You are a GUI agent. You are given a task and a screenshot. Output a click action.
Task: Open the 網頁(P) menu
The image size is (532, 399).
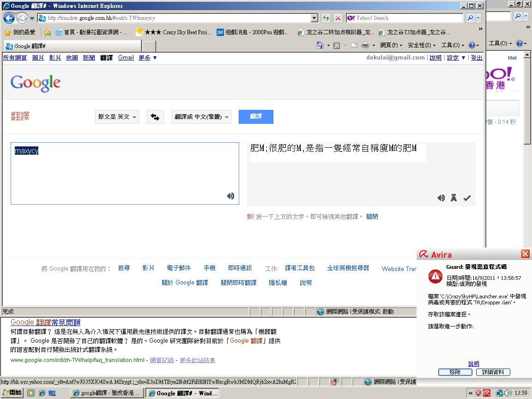391,45
